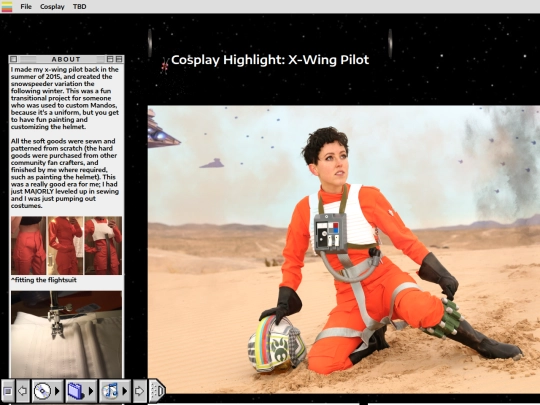This screenshot has height=405, width=540.
Task: Click the ABOUT window collapse box
Action: tap(119, 59)
